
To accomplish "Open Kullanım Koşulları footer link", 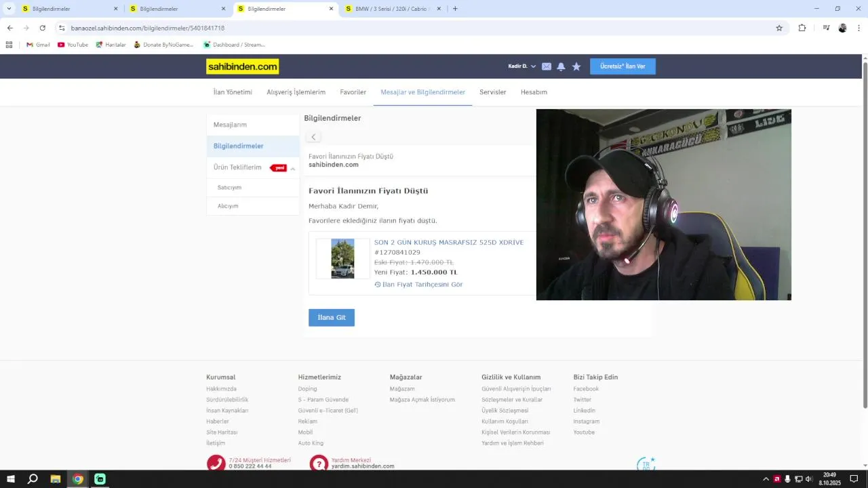I will click(x=505, y=422).
